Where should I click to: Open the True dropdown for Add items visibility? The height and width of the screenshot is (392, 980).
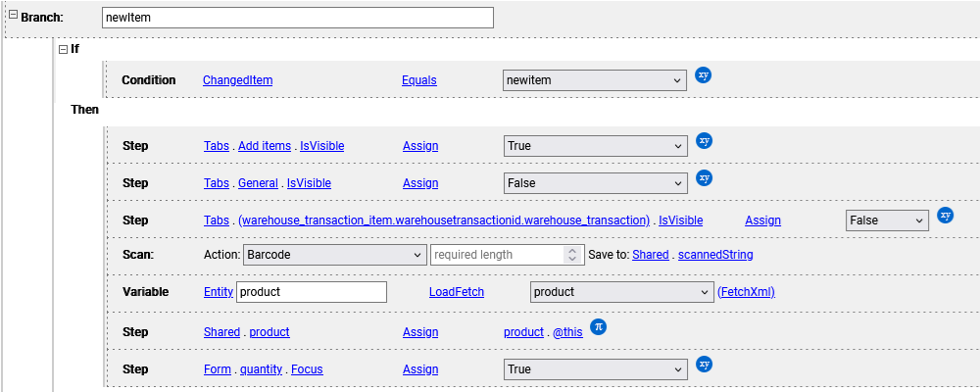coord(595,146)
